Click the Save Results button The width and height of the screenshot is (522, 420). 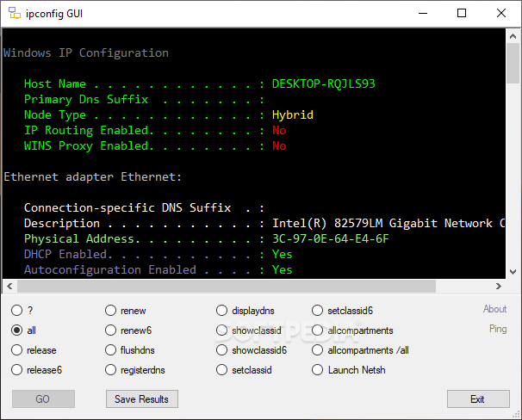point(142,398)
